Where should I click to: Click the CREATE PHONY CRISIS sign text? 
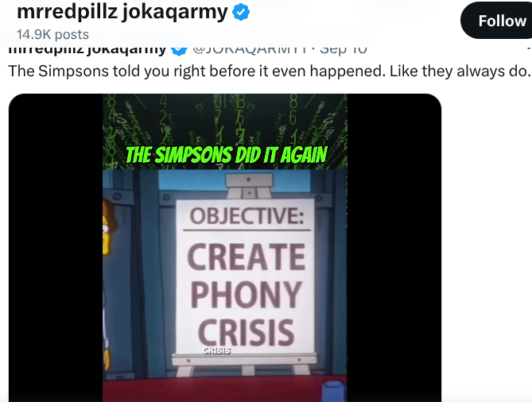pyautogui.click(x=246, y=294)
